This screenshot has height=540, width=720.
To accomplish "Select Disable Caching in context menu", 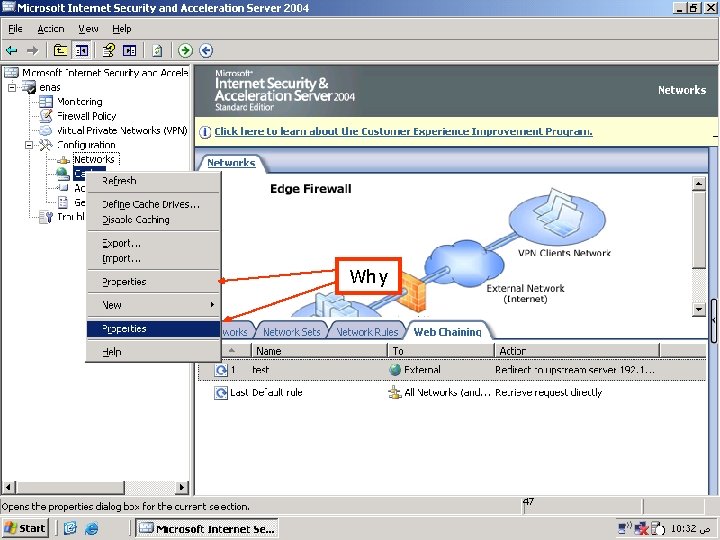I will [153, 219].
